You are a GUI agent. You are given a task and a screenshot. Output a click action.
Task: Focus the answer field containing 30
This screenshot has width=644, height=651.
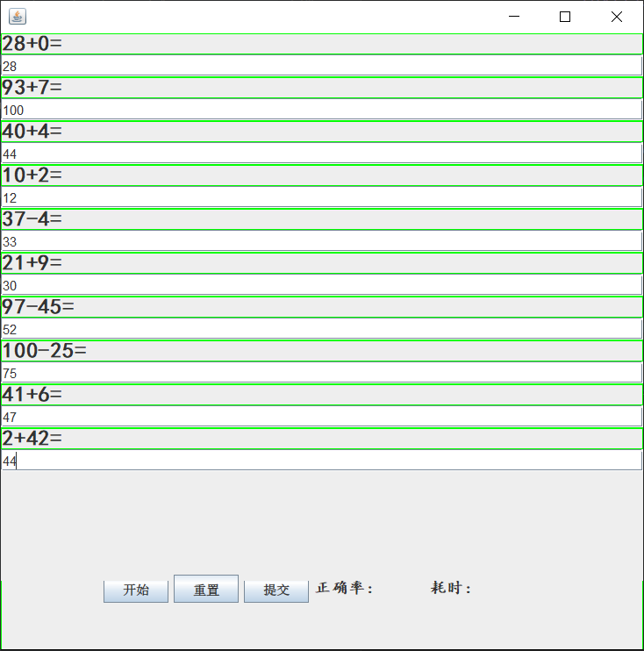(x=322, y=285)
